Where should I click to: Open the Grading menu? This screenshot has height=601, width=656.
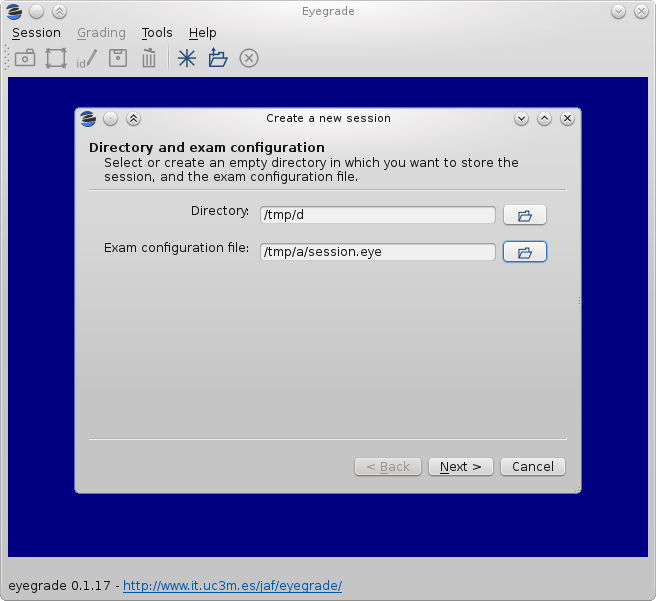point(101,33)
